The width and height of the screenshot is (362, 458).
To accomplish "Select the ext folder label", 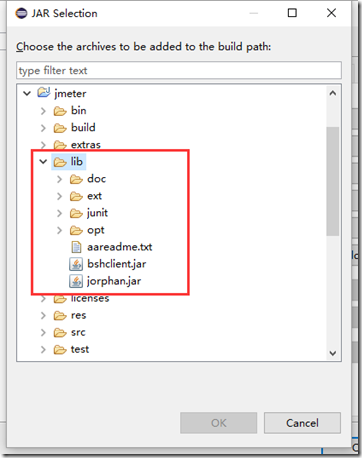I will pos(94,196).
